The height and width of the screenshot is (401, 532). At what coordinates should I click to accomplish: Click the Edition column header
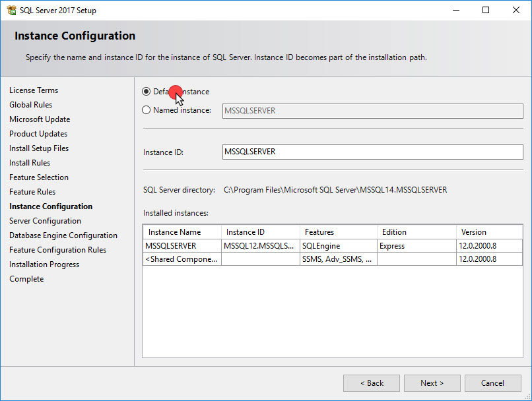[416, 232]
